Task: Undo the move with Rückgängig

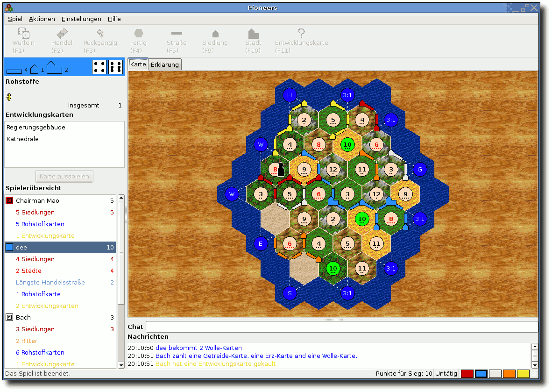Action: click(x=100, y=33)
